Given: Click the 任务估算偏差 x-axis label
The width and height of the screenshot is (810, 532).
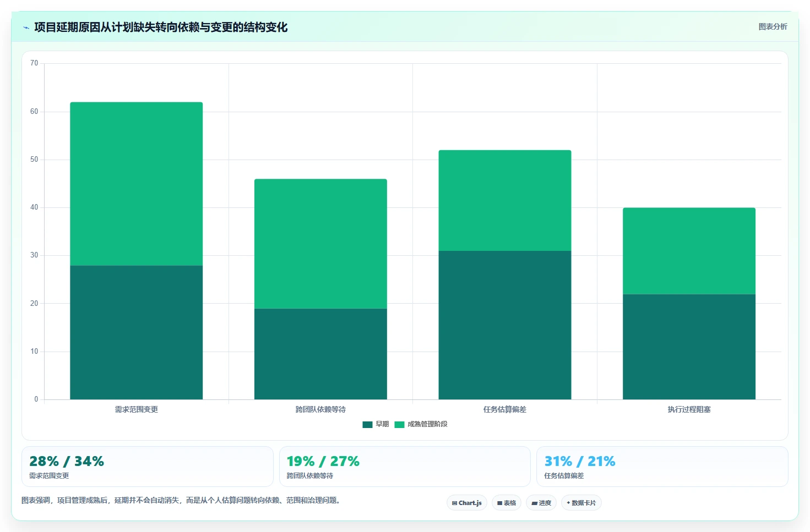Looking at the screenshot, I should 505,409.
